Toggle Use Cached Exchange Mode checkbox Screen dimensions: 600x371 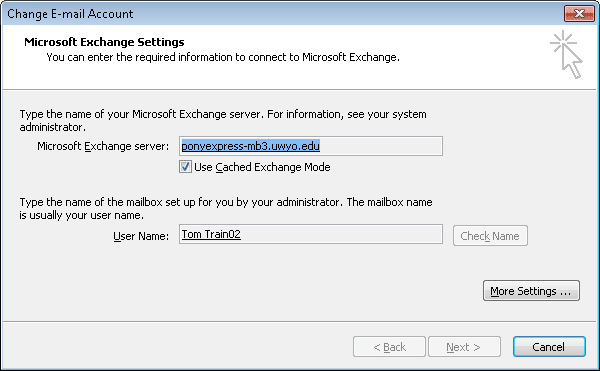[x=185, y=167]
